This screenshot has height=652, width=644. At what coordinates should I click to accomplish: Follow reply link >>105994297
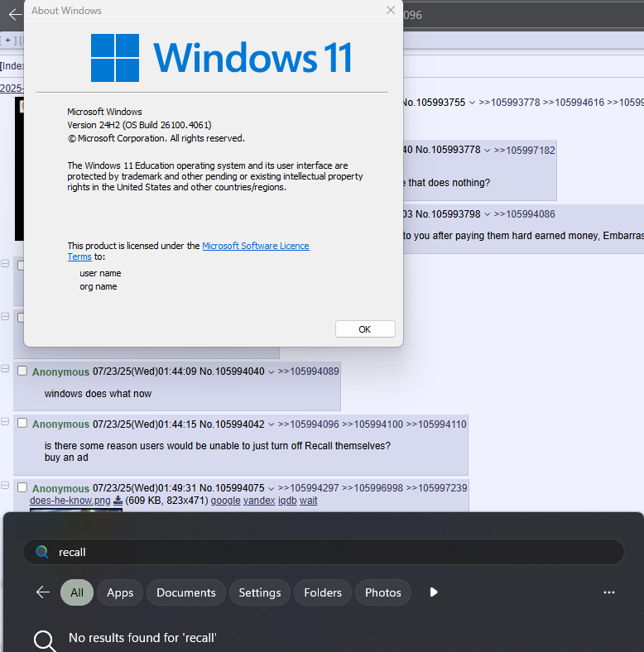[x=308, y=487]
